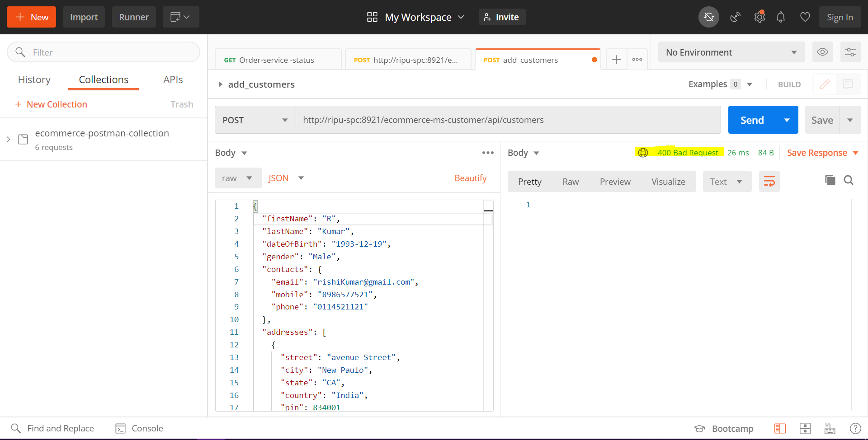The width and height of the screenshot is (868, 440).
Task: Select the add_customers request tab
Action: pos(538,60)
